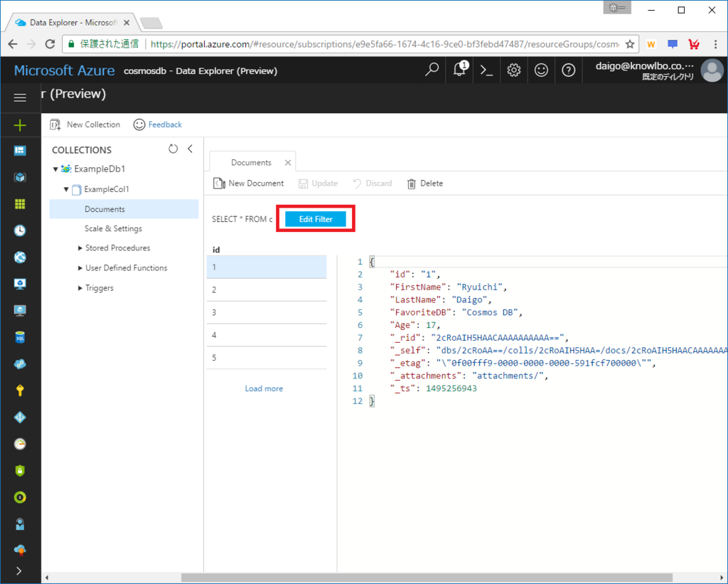Open the Chrome three-dot menu
The height and width of the screenshot is (584, 728).
coord(715,44)
